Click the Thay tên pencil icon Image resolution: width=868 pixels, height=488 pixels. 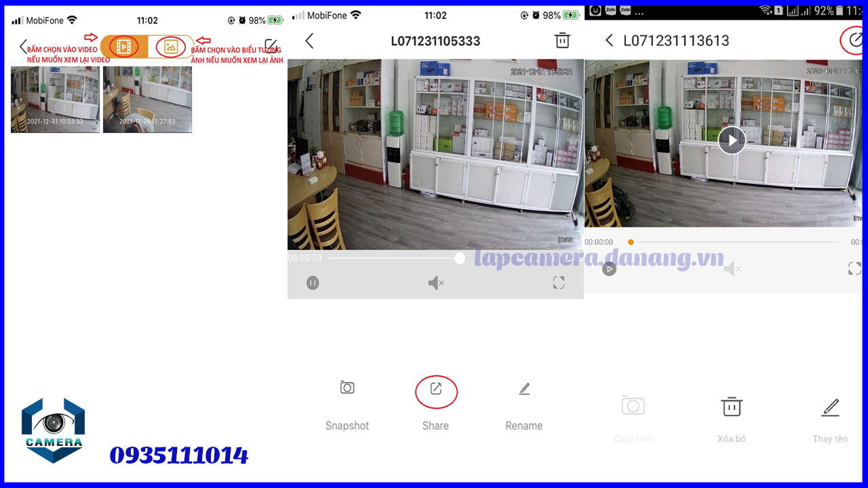[830, 407]
